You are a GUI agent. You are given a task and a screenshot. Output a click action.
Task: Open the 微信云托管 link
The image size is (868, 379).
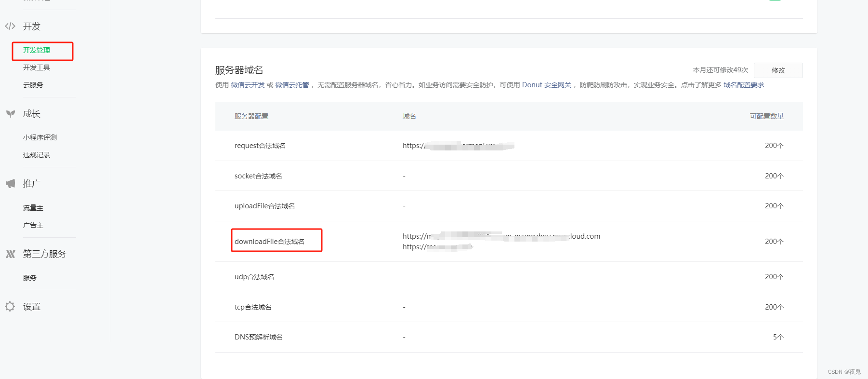pos(292,85)
